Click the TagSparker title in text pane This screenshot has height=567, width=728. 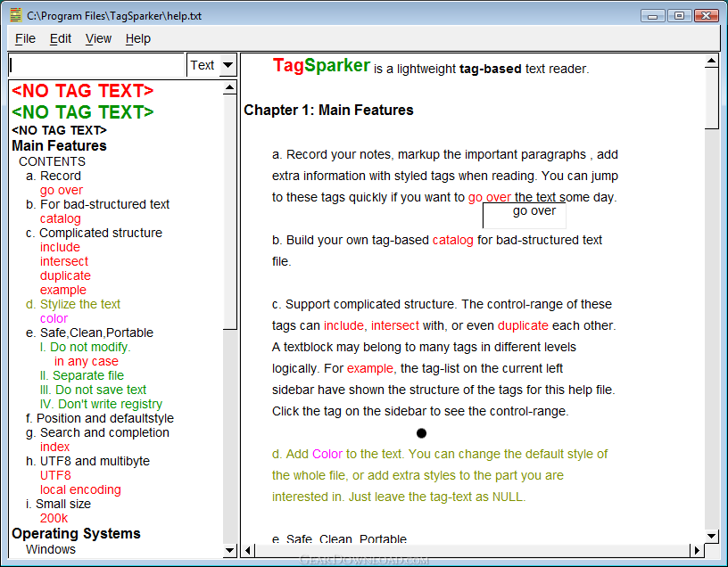(321, 65)
